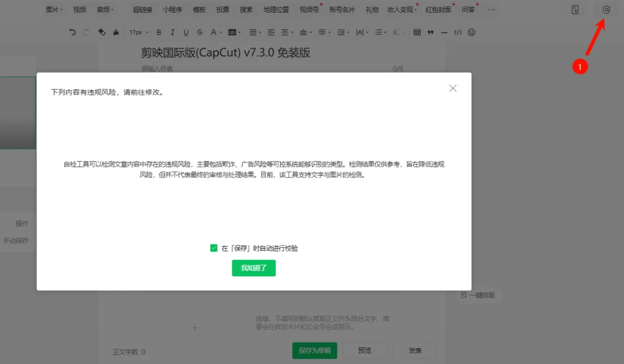Open the font color A dropdown

216,32
